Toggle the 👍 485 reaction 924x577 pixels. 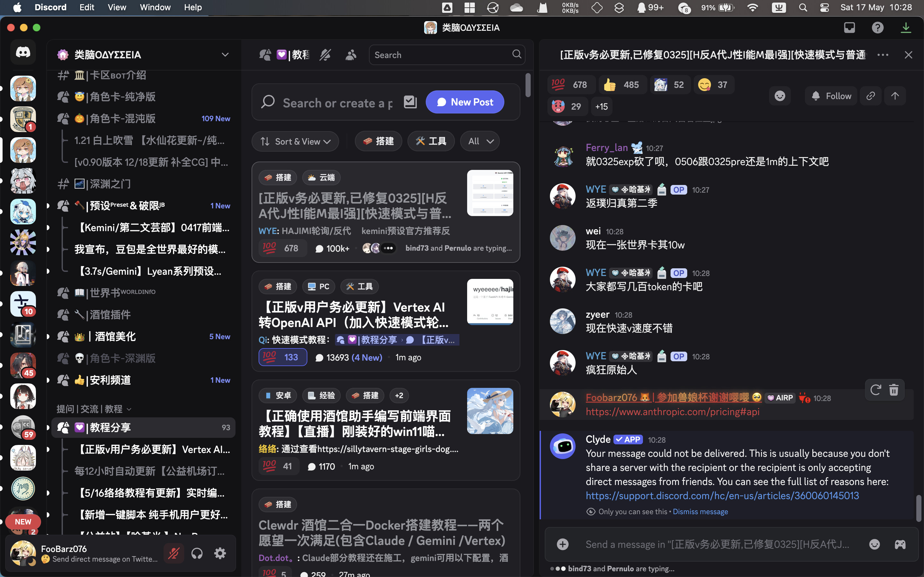tap(622, 84)
